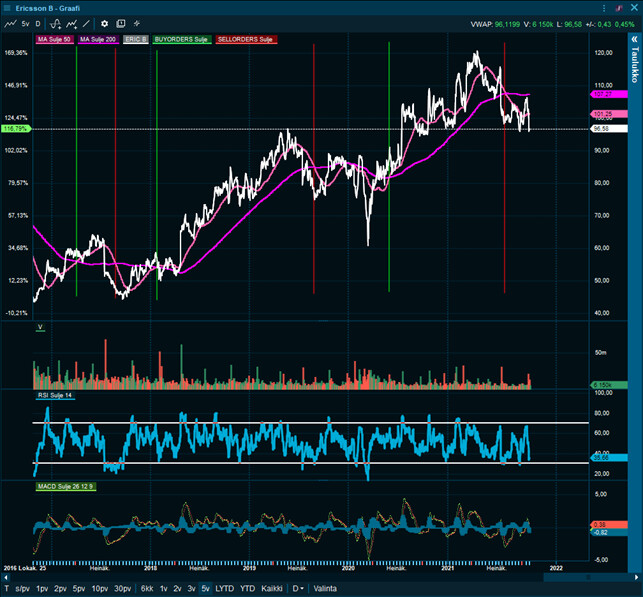Select the Kaikki time range

272,589
